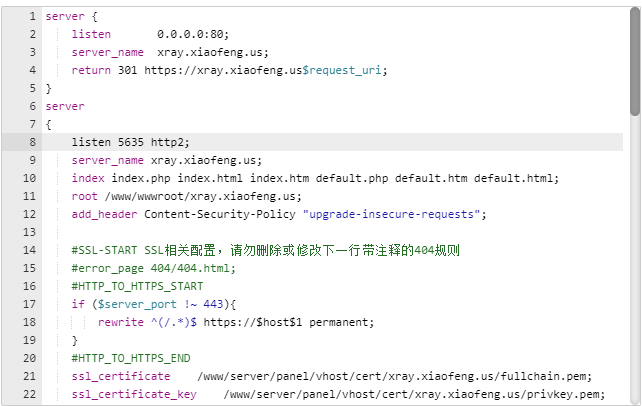Click the "#SSL-START" comment line
This screenshot has height=406, width=642.
pyautogui.click(x=265, y=250)
